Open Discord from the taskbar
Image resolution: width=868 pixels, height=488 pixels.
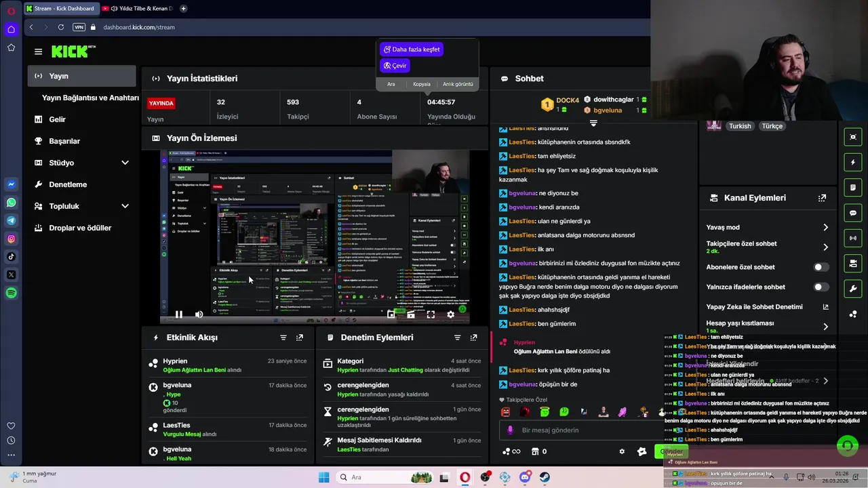coord(525,477)
